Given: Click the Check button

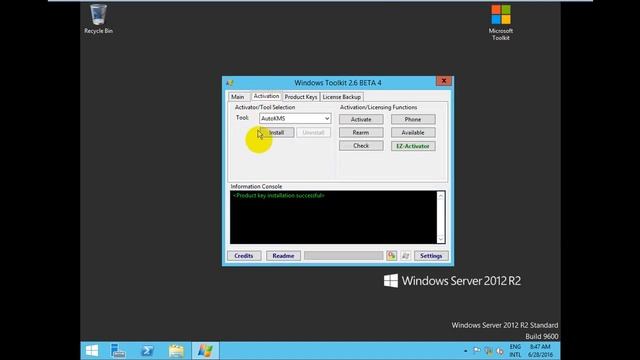Looking at the screenshot, I should pos(361,146).
